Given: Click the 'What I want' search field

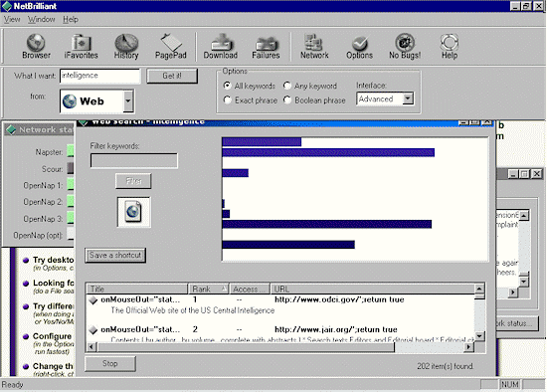Looking at the screenshot, I should 100,76.
